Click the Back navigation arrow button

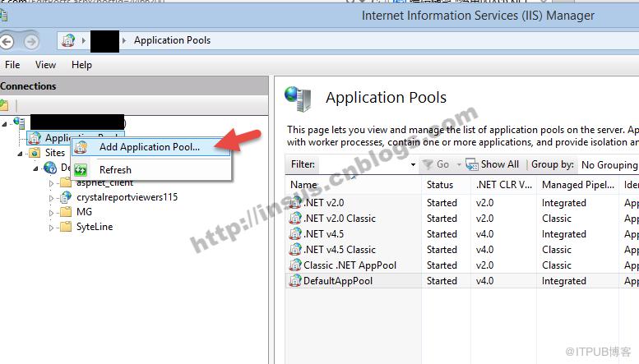[6, 42]
